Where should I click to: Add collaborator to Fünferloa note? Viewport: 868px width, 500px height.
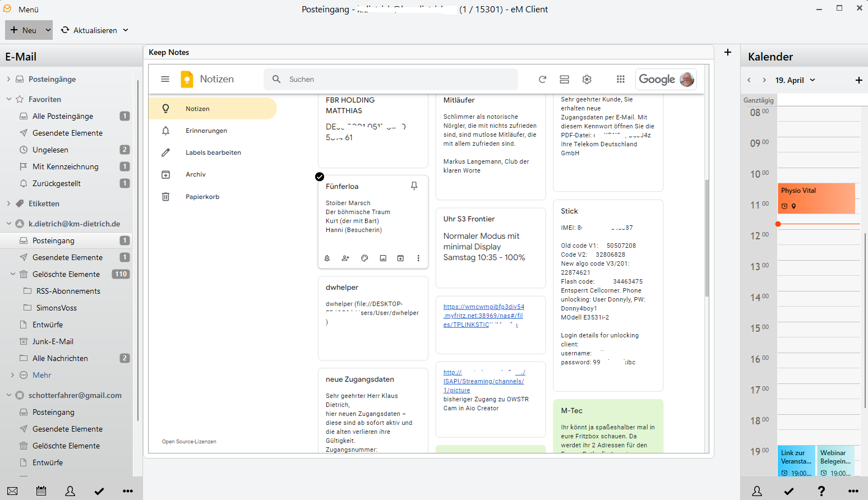345,258
